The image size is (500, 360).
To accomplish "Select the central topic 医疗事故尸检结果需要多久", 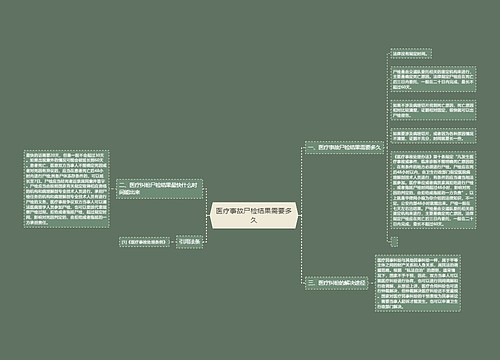I will 254,215.
